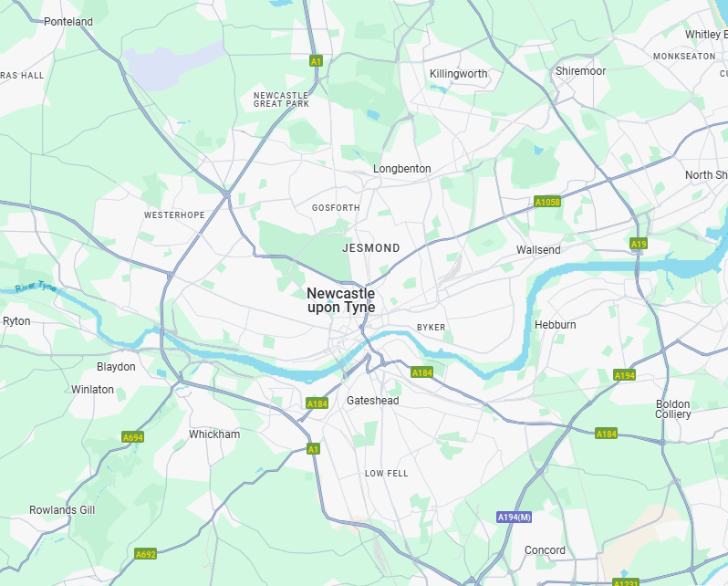
Task: Select the Rowlands Gill label
Action: 62,510
